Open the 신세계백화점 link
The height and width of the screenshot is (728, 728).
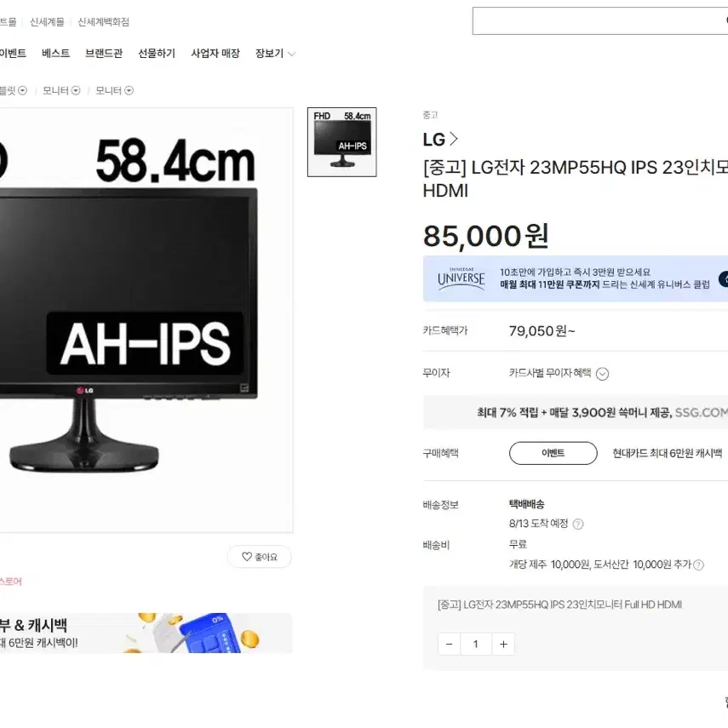pyautogui.click(x=104, y=22)
